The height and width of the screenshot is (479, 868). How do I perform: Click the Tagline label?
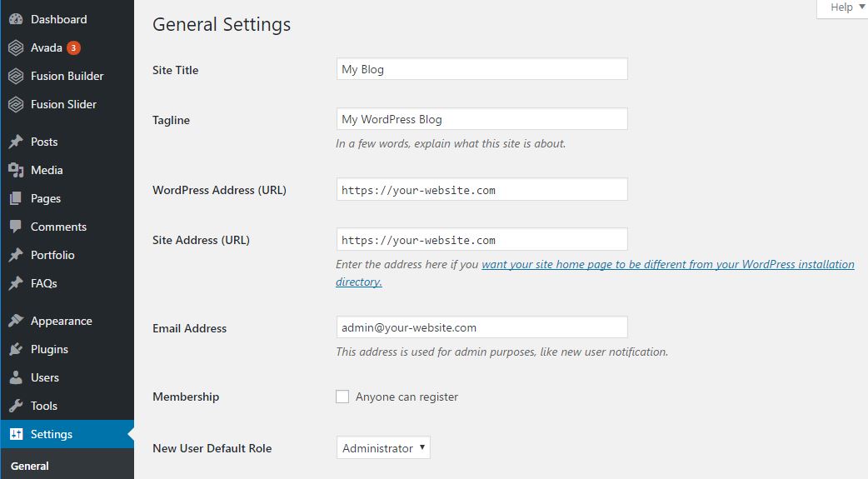[171, 120]
